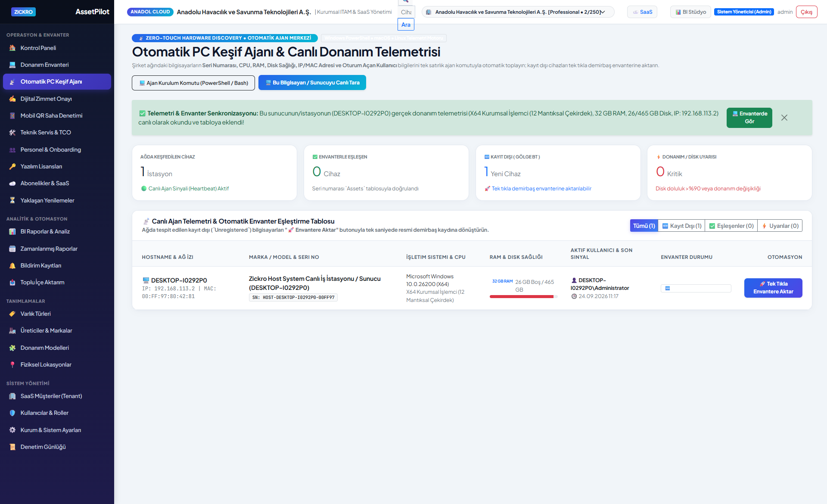Image resolution: width=827 pixels, height=504 pixels.
Task: Click Tek Tıkla Envantere Aktar button
Action: [x=773, y=288]
